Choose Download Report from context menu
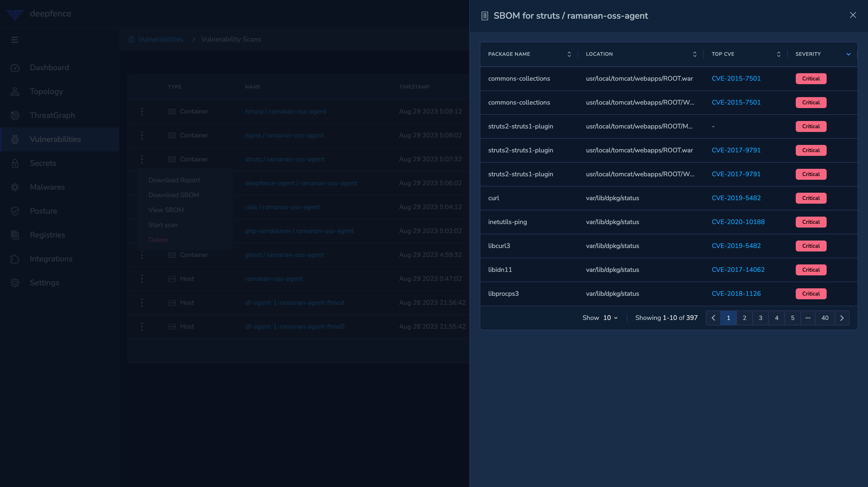This screenshot has height=487, width=868. 174,180
